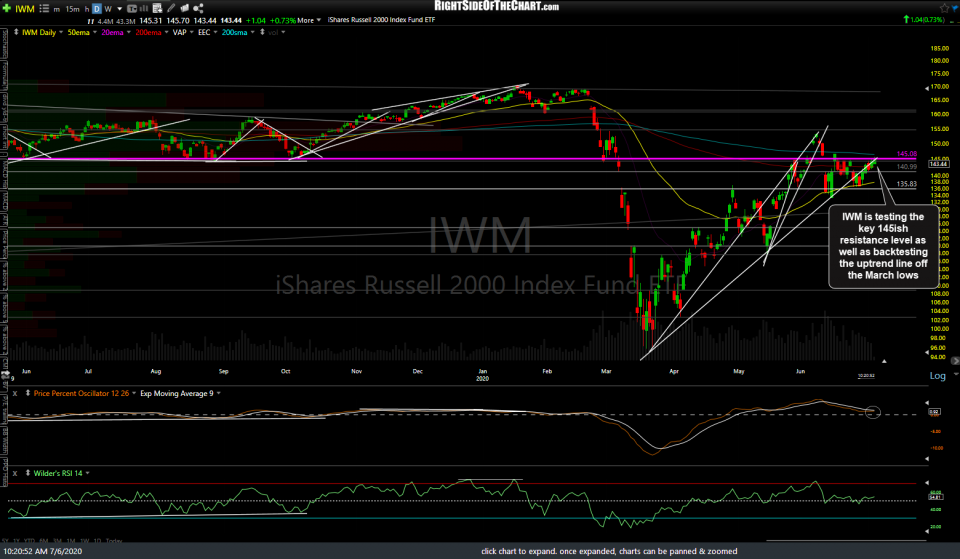Toggle the Log scale button
The height and width of the screenshot is (559, 960).
pyautogui.click(x=937, y=375)
